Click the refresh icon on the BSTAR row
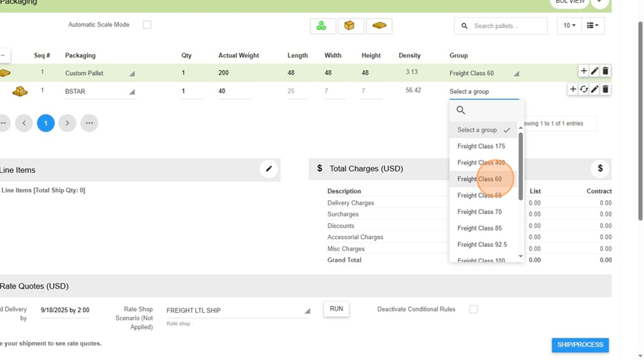Viewport: 644px width, 360px height. 584,89
